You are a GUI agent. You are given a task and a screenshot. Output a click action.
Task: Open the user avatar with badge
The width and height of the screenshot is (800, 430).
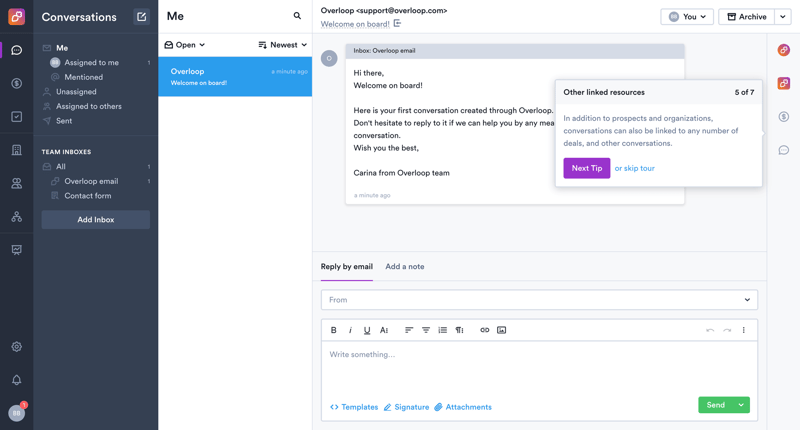17,412
